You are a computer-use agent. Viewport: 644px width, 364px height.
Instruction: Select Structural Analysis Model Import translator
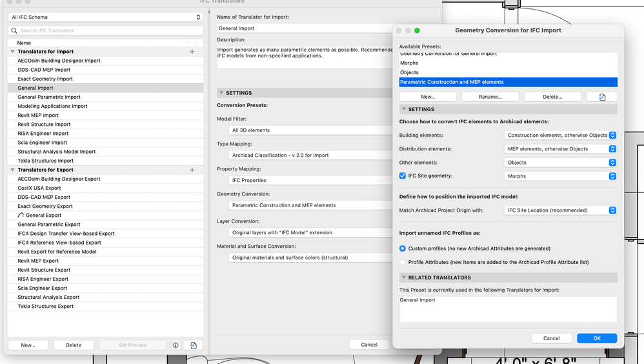click(x=106, y=152)
